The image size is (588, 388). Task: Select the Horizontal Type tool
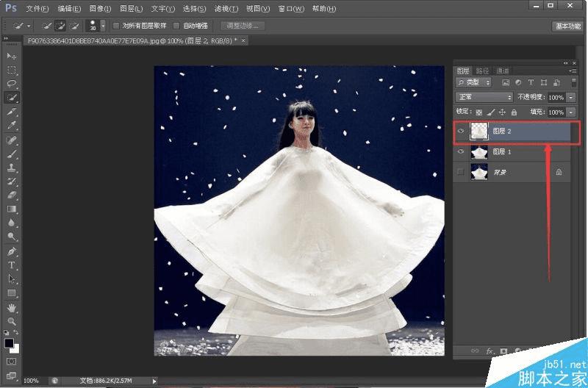[x=12, y=265]
